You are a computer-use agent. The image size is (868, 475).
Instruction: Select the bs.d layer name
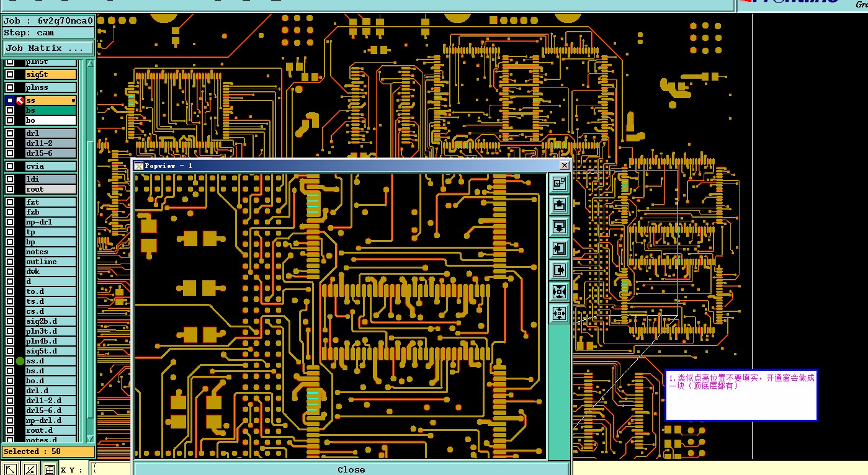tap(51, 371)
